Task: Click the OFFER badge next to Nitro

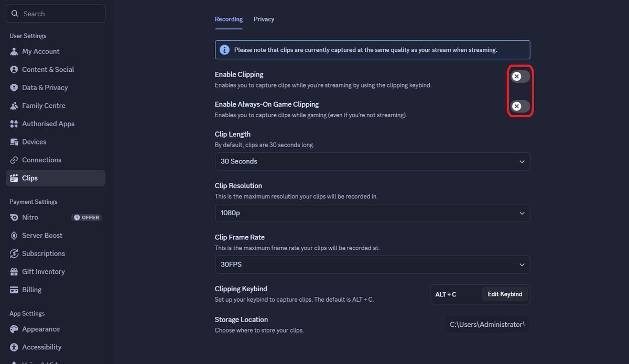Action: (x=86, y=217)
